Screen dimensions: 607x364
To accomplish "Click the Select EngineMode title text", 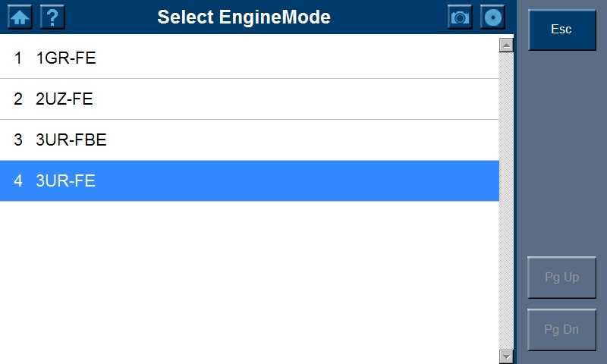I will tap(244, 17).
